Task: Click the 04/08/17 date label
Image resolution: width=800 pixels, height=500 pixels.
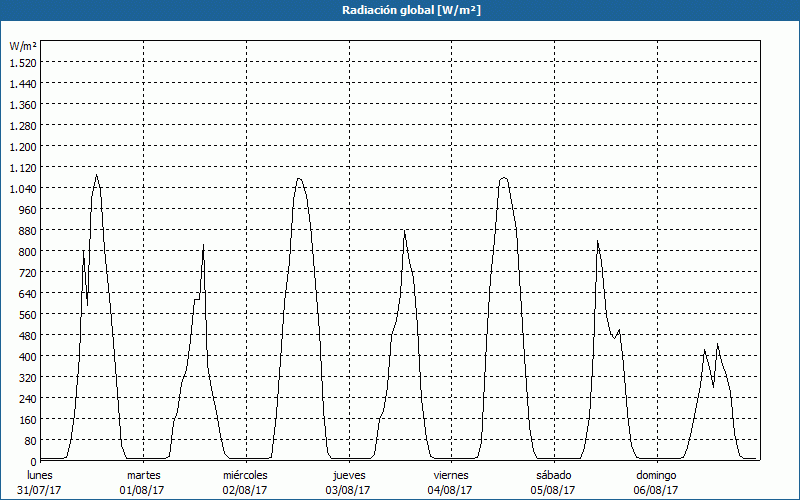Action: tap(450, 490)
